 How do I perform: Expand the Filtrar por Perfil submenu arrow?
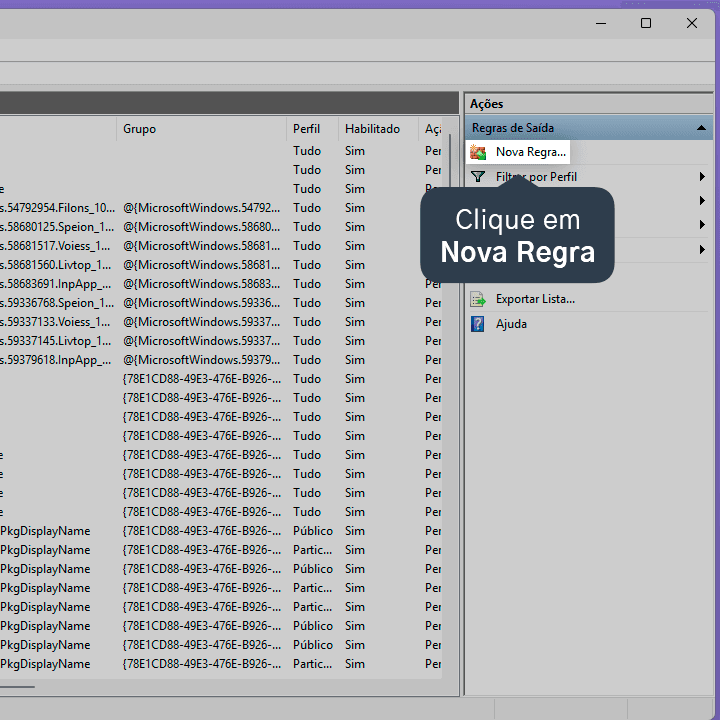[702, 177]
